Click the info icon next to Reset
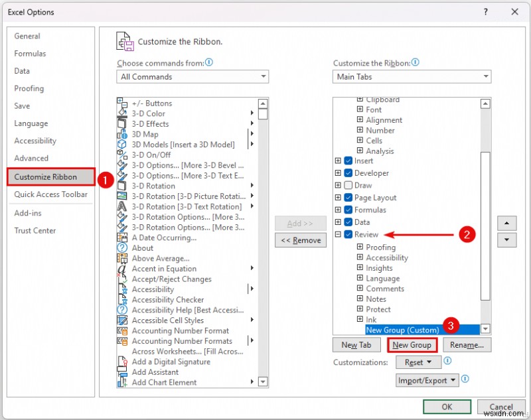531x420 pixels. tap(447, 361)
